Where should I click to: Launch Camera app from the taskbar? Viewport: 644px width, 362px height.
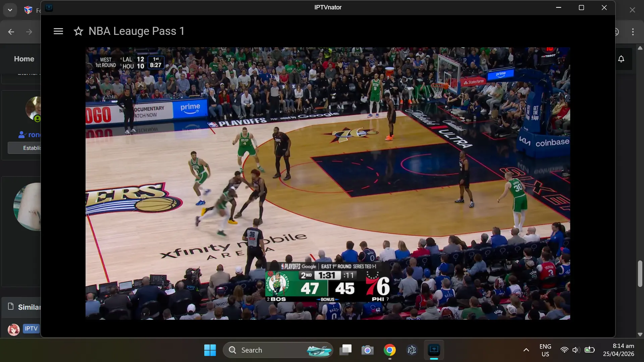click(367, 350)
